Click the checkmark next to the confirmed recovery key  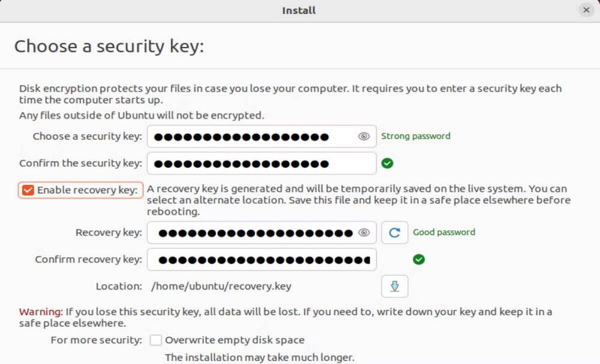coord(419,259)
